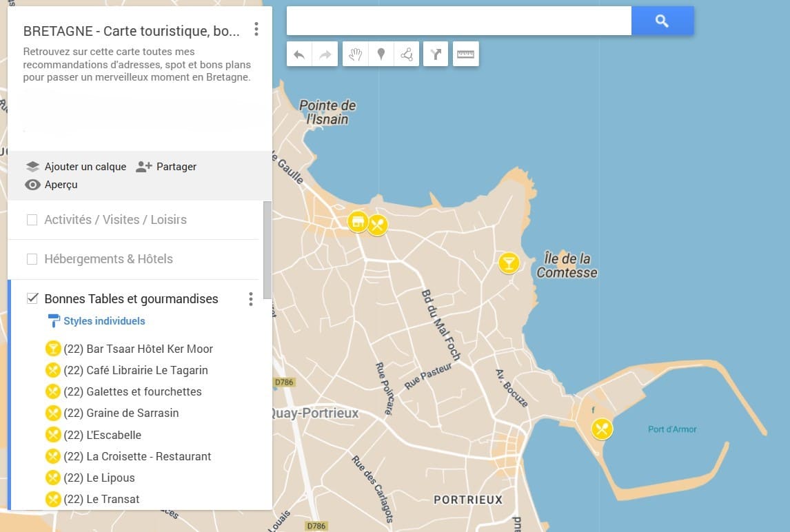Click the map description text

tap(136, 65)
